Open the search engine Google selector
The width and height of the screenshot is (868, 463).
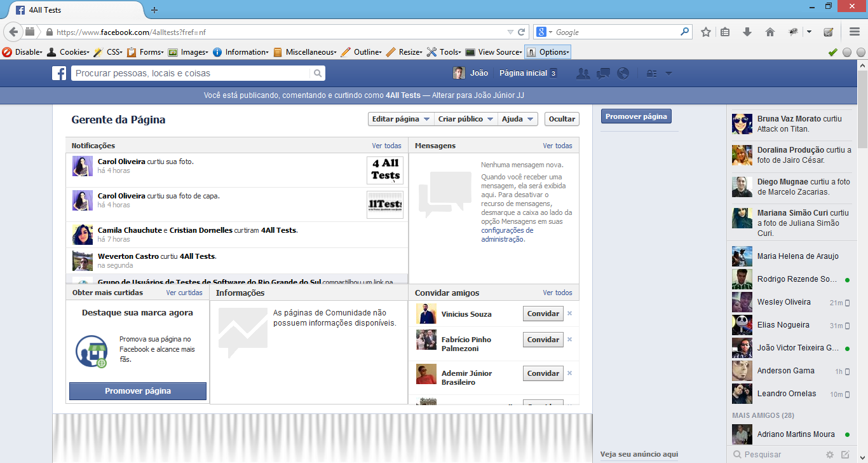tap(544, 32)
